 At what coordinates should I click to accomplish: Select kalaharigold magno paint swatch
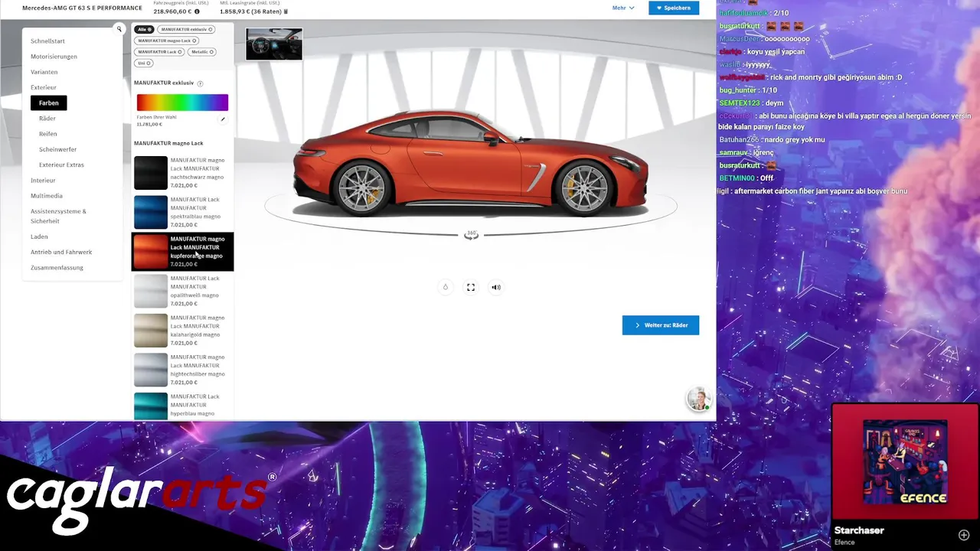151,331
